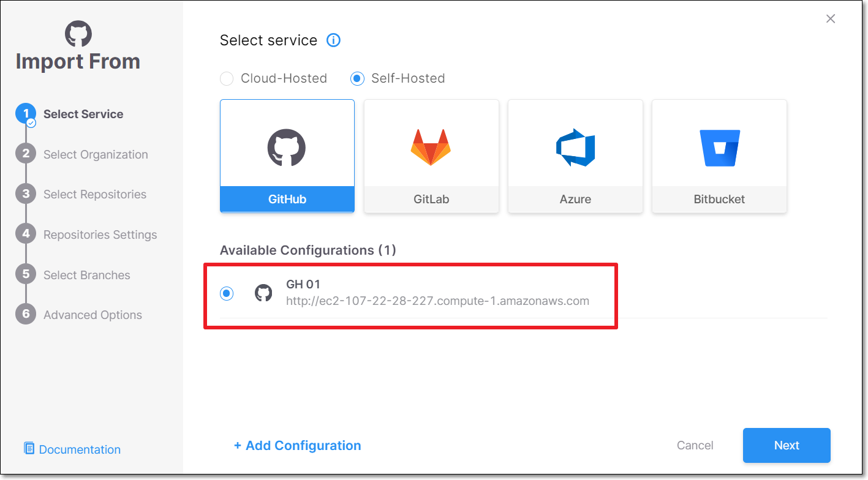The height and width of the screenshot is (480, 868).
Task: Open the Documentation link
Action: pos(80,449)
